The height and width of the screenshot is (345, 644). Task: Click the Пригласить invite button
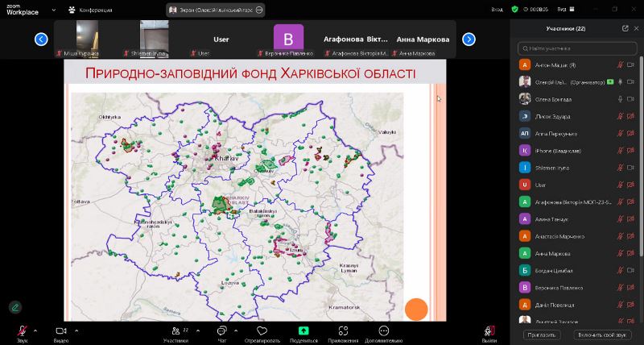pos(542,335)
